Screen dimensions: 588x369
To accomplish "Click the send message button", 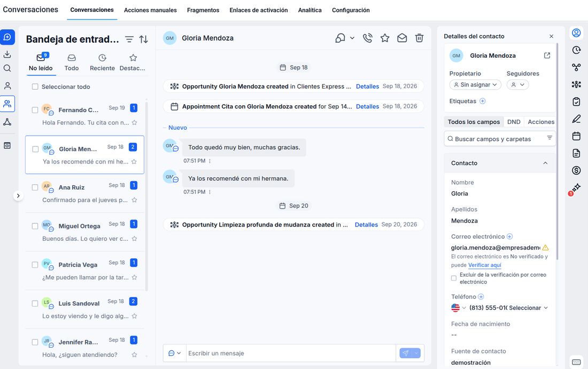I will click(x=406, y=353).
